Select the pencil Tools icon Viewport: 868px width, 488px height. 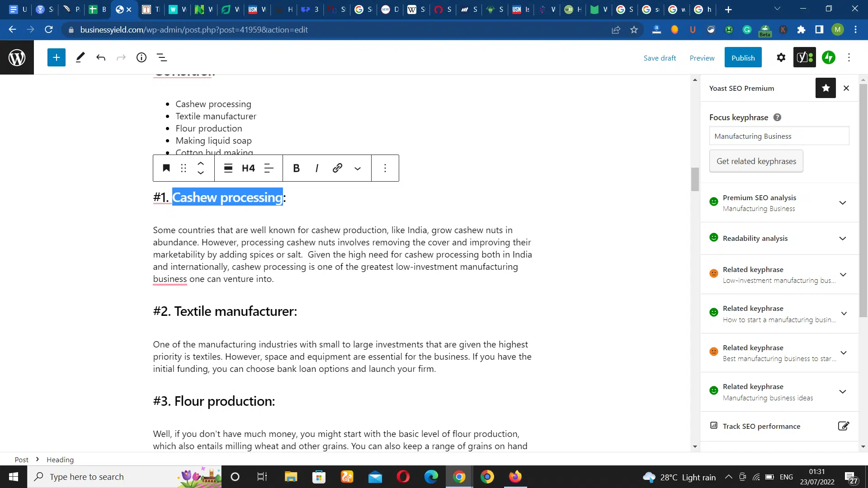coord(80,57)
